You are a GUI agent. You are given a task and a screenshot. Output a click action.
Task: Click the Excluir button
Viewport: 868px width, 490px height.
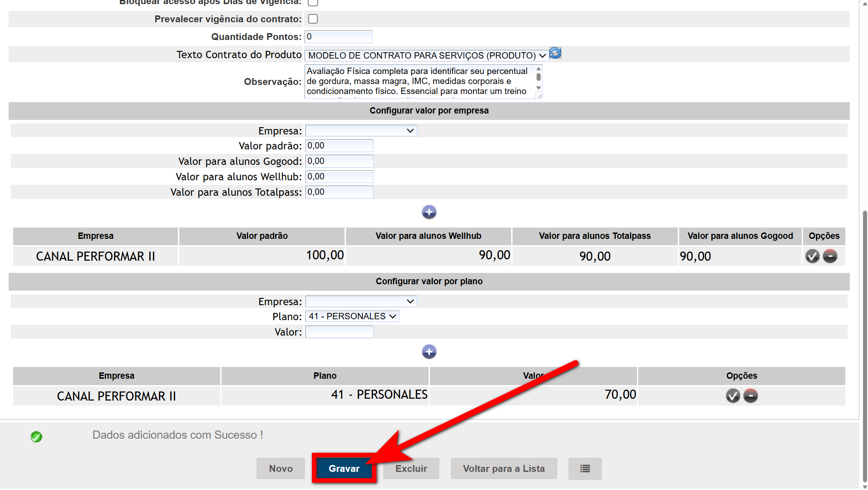[411, 469]
